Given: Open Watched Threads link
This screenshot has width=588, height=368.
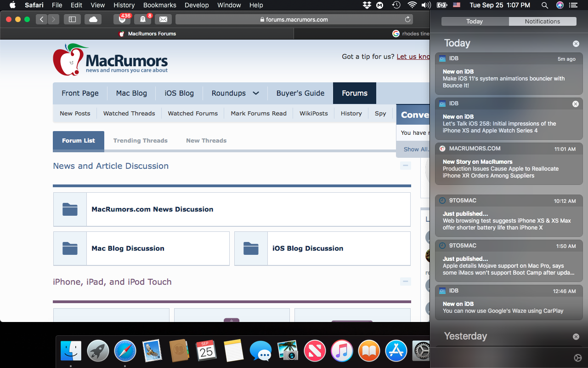Looking at the screenshot, I should pos(129,113).
